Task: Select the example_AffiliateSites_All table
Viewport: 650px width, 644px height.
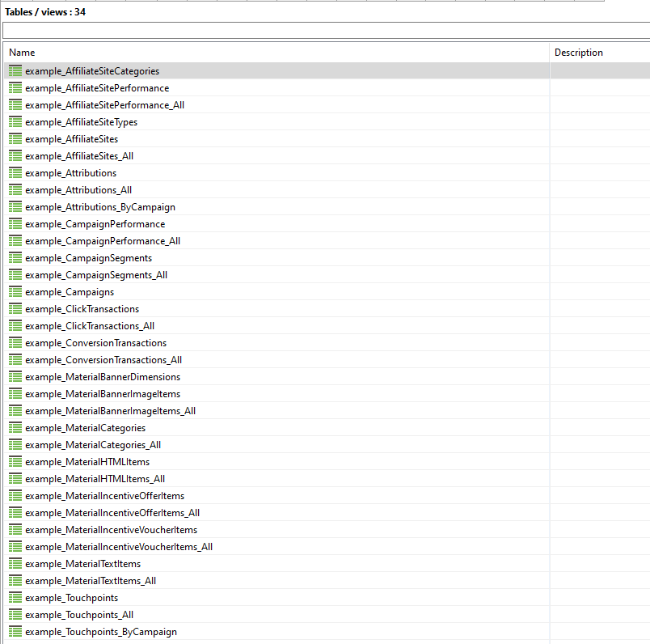Action: coord(79,156)
